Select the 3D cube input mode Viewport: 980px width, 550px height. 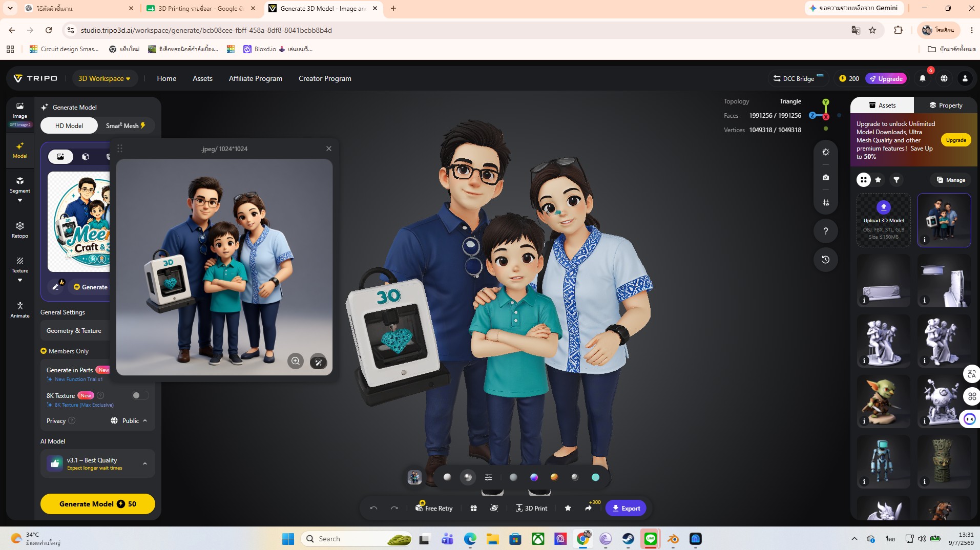click(x=86, y=157)
